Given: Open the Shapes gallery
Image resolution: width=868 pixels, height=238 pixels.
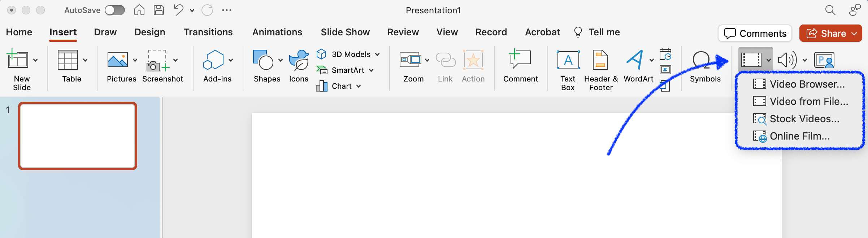Looking at the screenshot, I should pyautogui.click(x=263, y=60).
